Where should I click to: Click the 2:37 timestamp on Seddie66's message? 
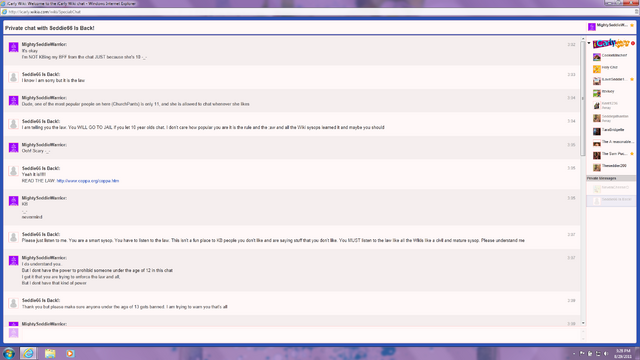coord(571,235)
